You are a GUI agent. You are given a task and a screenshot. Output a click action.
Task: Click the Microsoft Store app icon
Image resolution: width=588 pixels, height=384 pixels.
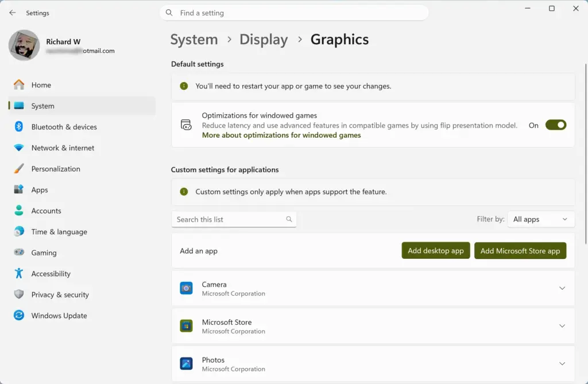pos(186,326)
